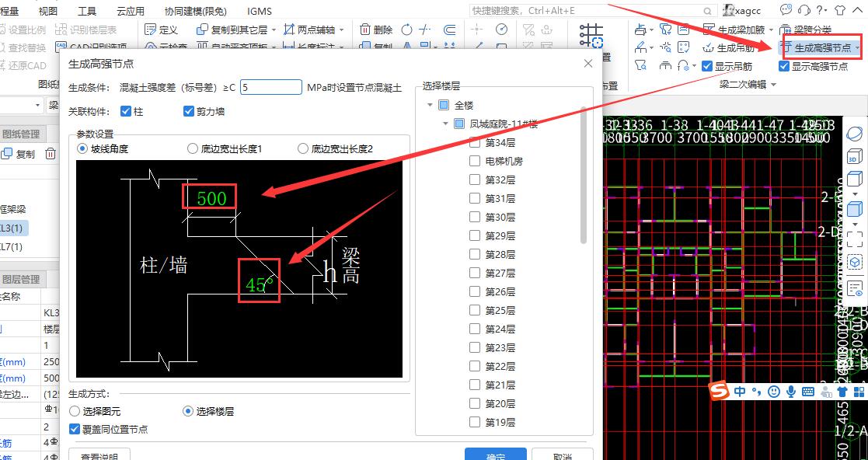Collapse the ribbon with the up chevron

[x=858, y=10]
